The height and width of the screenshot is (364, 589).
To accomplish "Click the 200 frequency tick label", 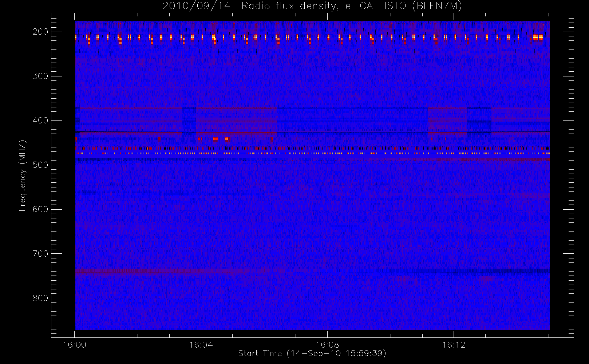I will [x=40, y=32].
